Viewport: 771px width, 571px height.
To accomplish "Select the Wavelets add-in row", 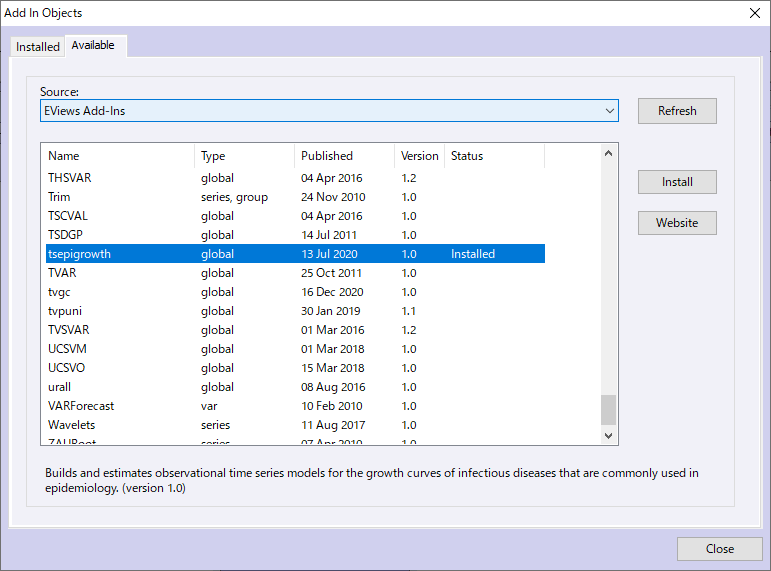I will pos(295,425).
